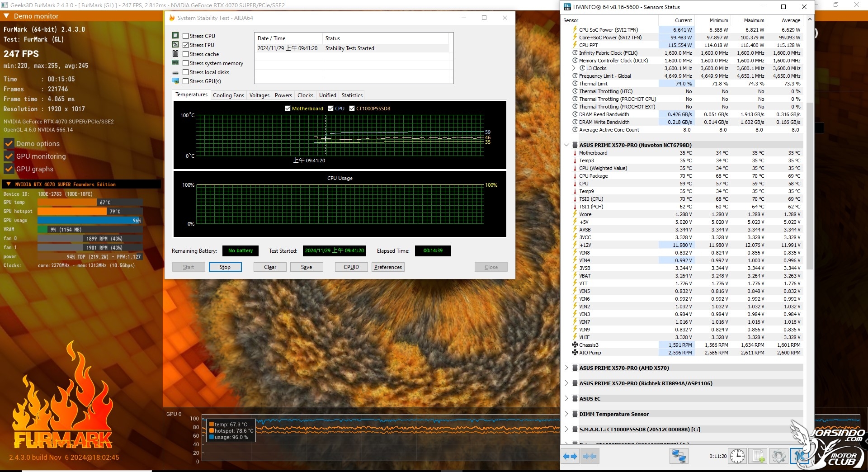This screenshot has width=868, height=472.
Task: Click chip icon of DIMM Temperature Sensor group
Action: pyautogui.click(x=575, y=414)
